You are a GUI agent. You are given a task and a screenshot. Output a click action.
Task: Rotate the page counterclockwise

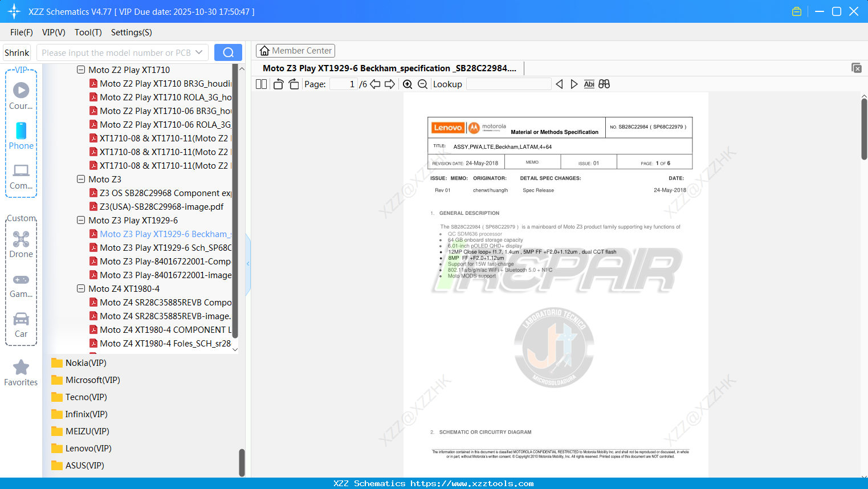point(278,84)
